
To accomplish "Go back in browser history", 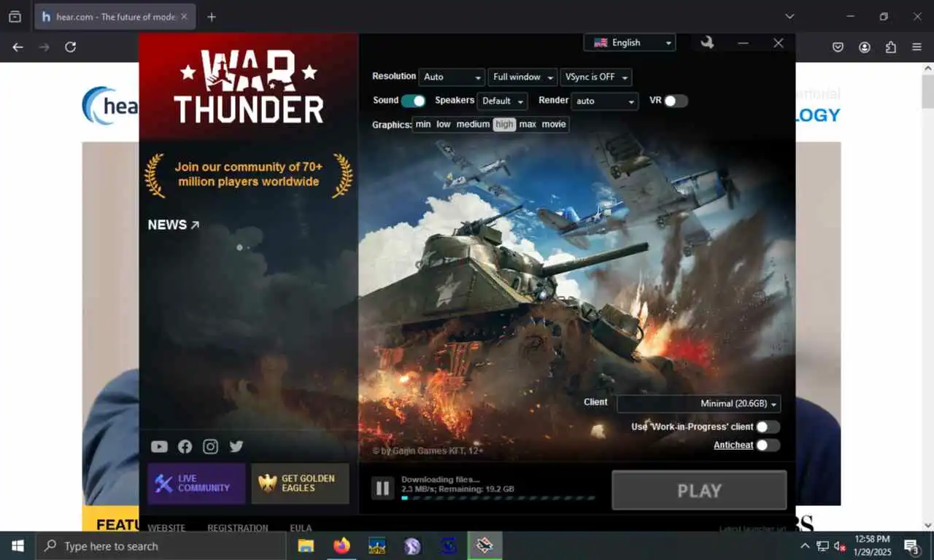I will [18, 47].
